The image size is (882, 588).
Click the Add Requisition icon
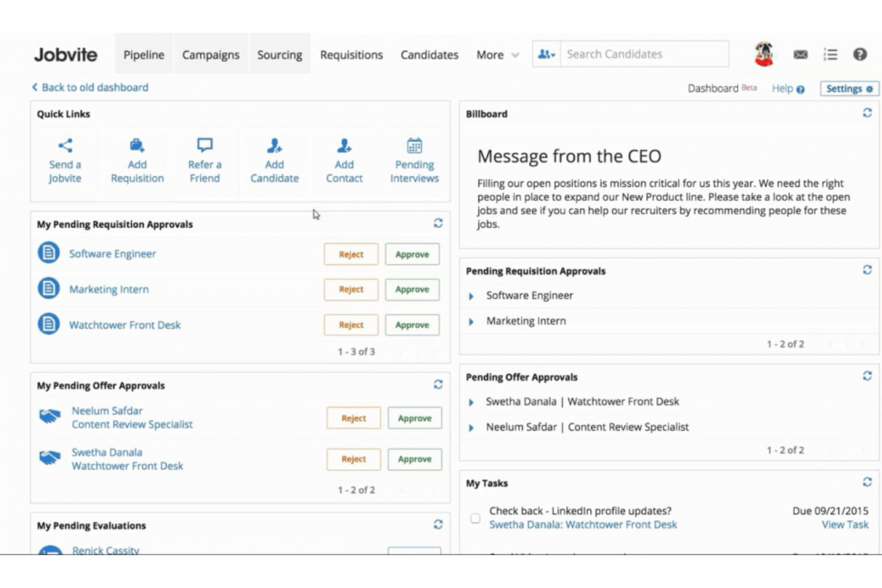[x=137, y=145]
